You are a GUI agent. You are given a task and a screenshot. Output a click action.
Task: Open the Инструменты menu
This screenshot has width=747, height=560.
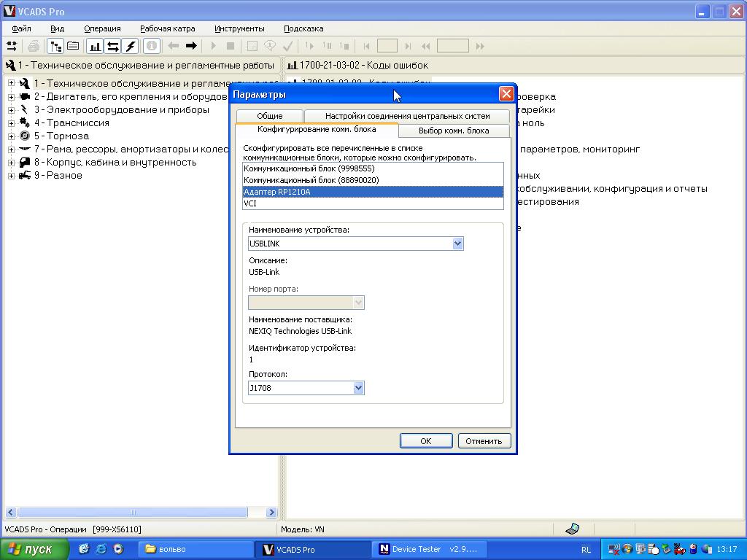pos(239,28)
